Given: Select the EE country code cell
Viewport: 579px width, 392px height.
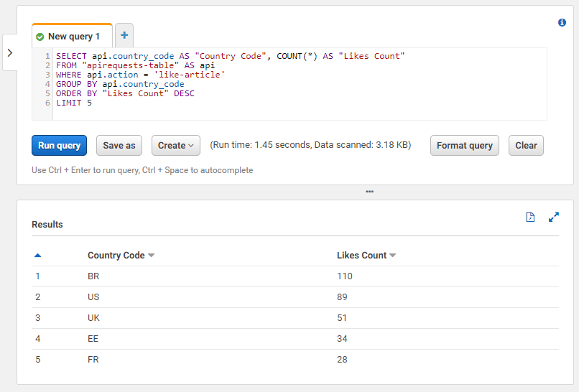Looking at the screenshot, I should click(93, 339).
